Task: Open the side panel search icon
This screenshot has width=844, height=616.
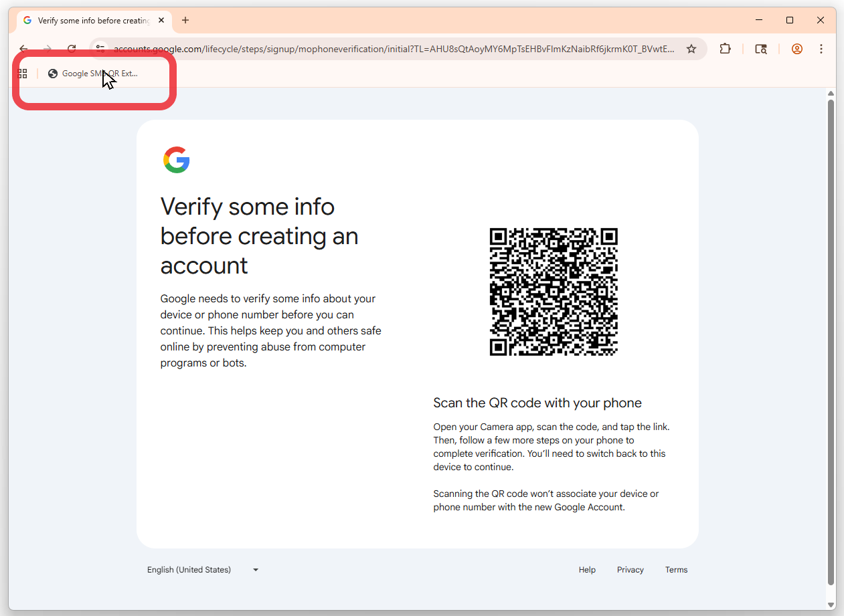Action: coord(761,49)
